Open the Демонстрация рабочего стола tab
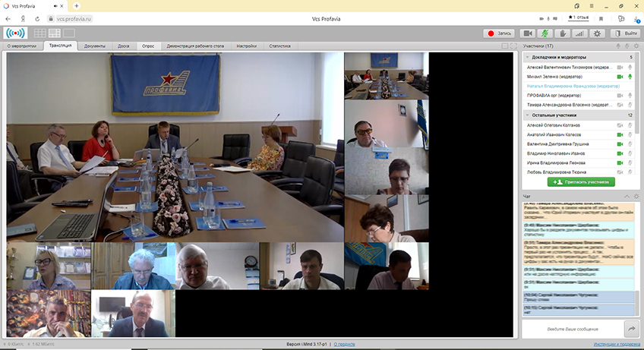Viewport: 644px width, 350px height. click(x=195, y=46)
